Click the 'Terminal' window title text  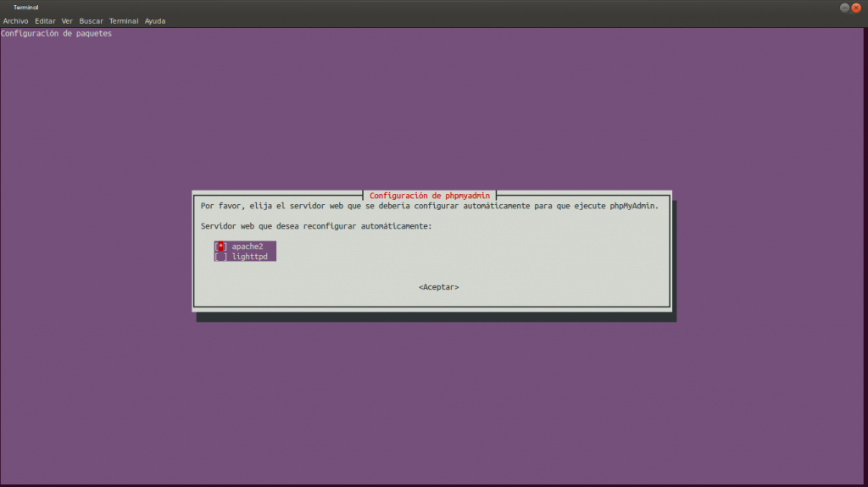[x=26, y=8]
